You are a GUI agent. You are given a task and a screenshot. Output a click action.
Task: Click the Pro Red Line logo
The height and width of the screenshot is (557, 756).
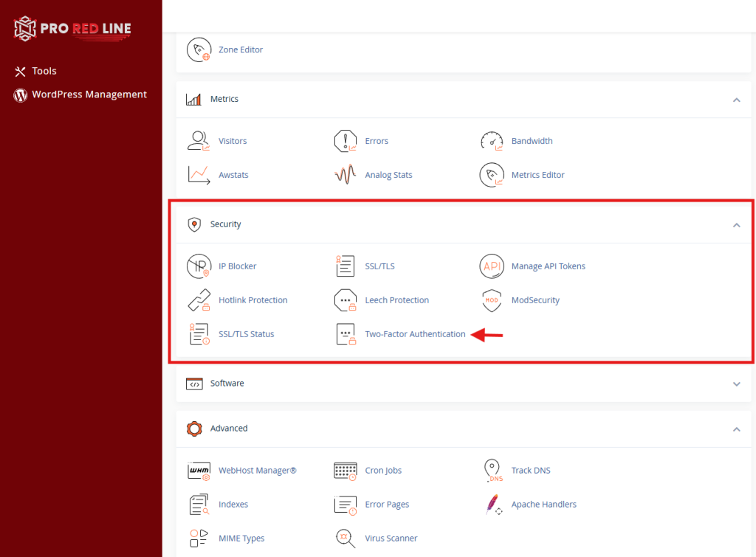point(72,30)
